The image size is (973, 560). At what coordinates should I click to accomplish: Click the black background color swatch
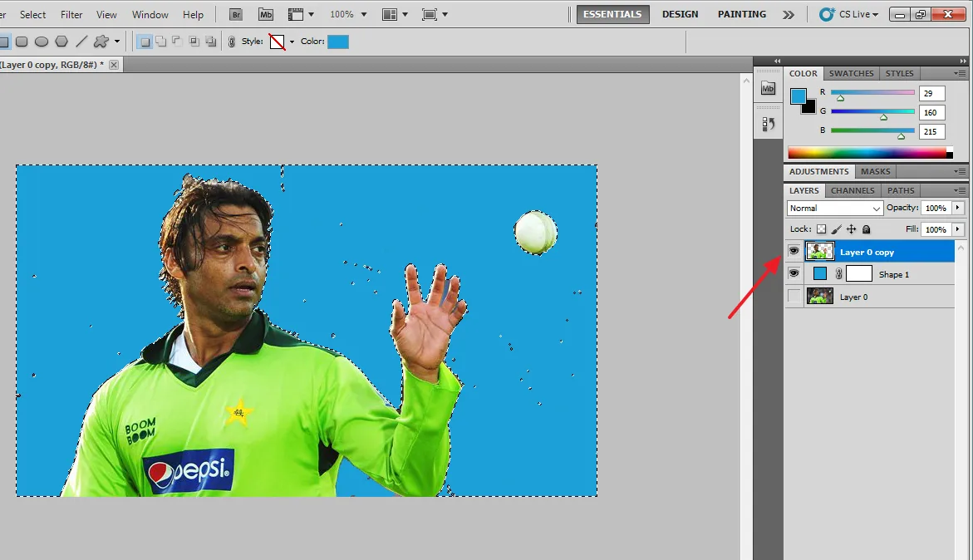(x=810, y=109)
